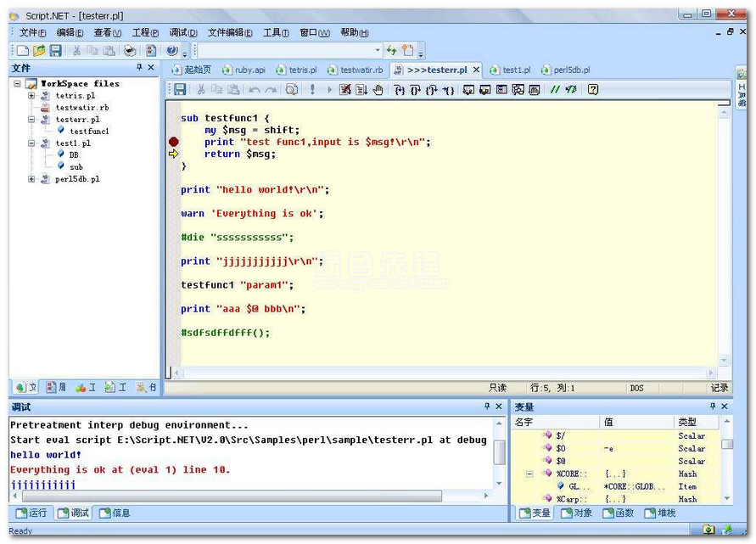Image resolution: width=756 pixels, height=544 pixels.
Task: Toggle auto-hide pin on 调试 panel
Action: point(487,407)
